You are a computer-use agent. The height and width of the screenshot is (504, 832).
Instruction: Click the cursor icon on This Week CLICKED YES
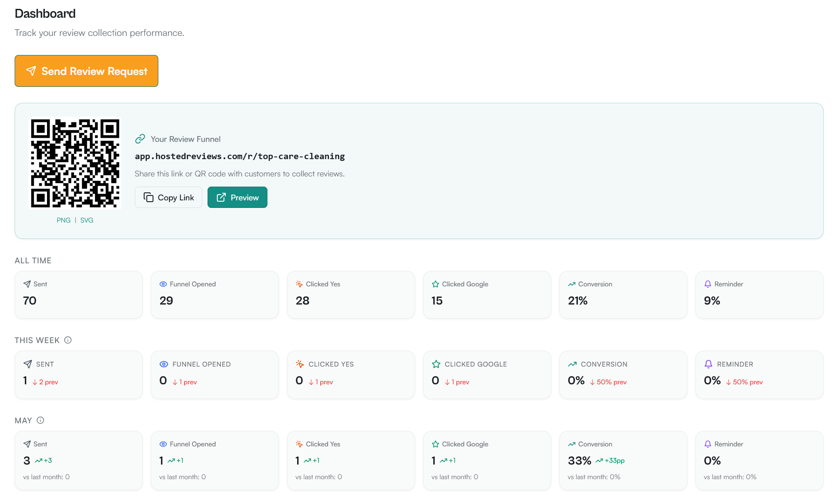pos(300,364)
